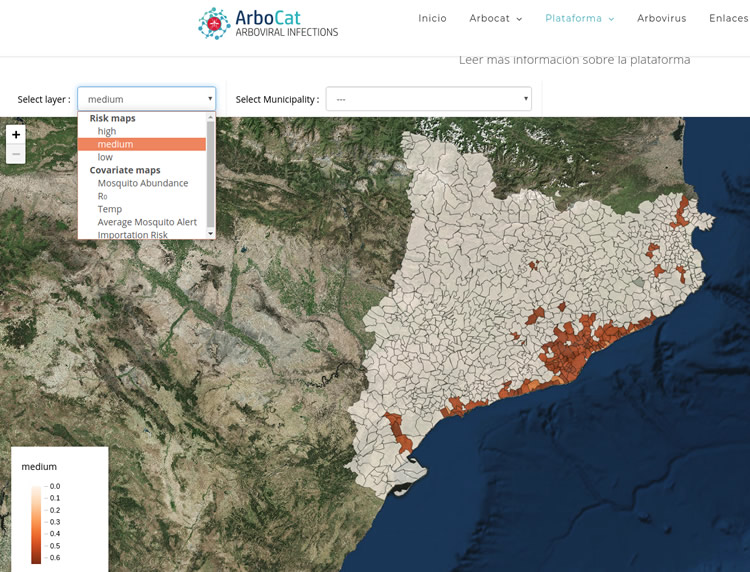Screen dimensions: 750x572
Task: Open the Select Municipality dropdown
Action: point(428,99)
